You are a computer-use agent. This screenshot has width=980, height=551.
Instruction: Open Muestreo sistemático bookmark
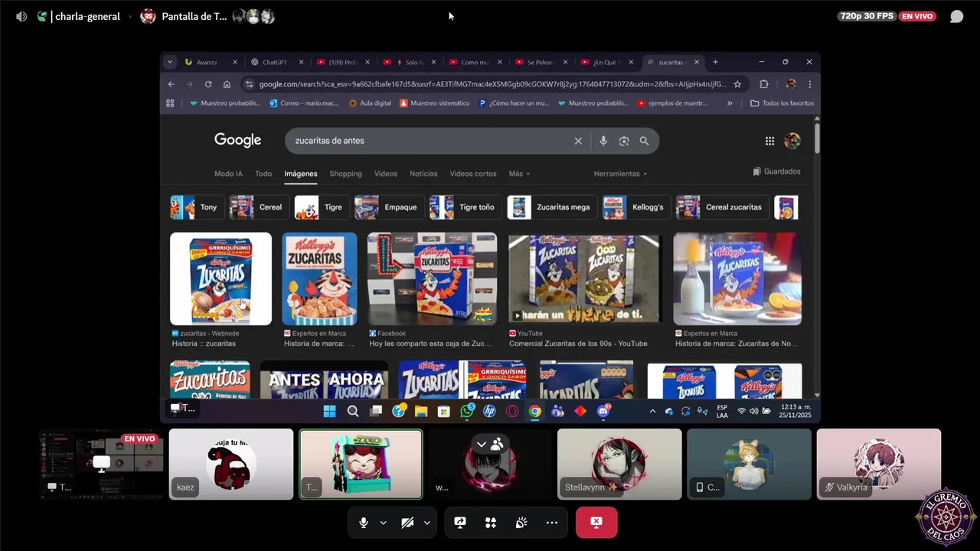coord(434,103)
